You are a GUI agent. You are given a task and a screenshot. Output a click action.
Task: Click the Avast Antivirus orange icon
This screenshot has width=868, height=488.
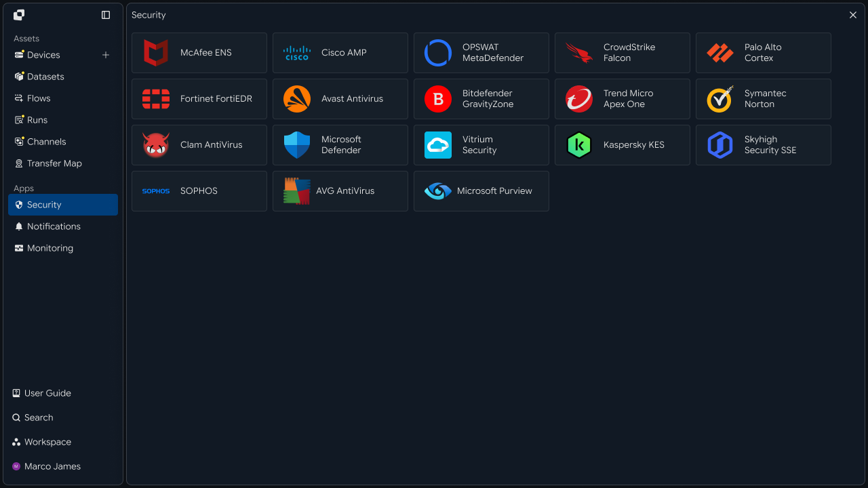297,99
